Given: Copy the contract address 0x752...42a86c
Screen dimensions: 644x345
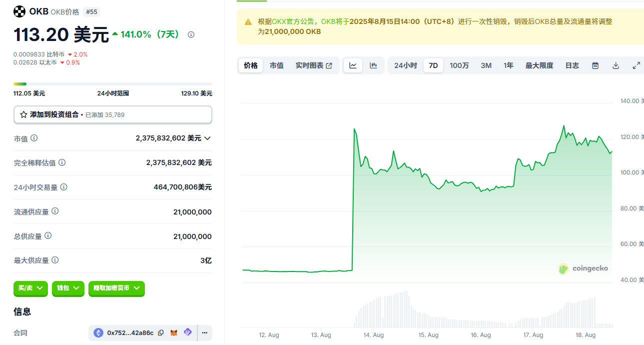Looking at the screenshot, I should (x=161, y=332).
